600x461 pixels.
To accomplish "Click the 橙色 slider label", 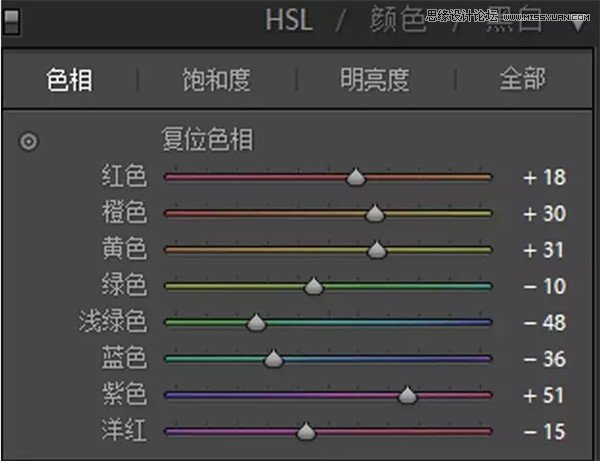I will click(x=124, y=212).
